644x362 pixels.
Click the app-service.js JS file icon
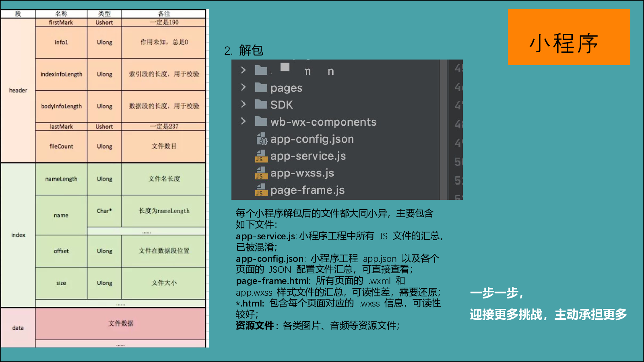click(262, 156)
